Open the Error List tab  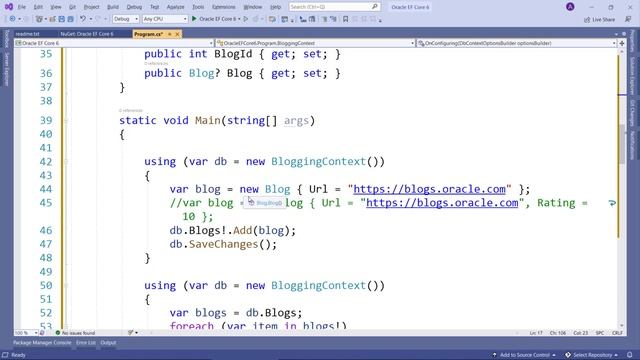pyautogui.click(x=86, y=343)
